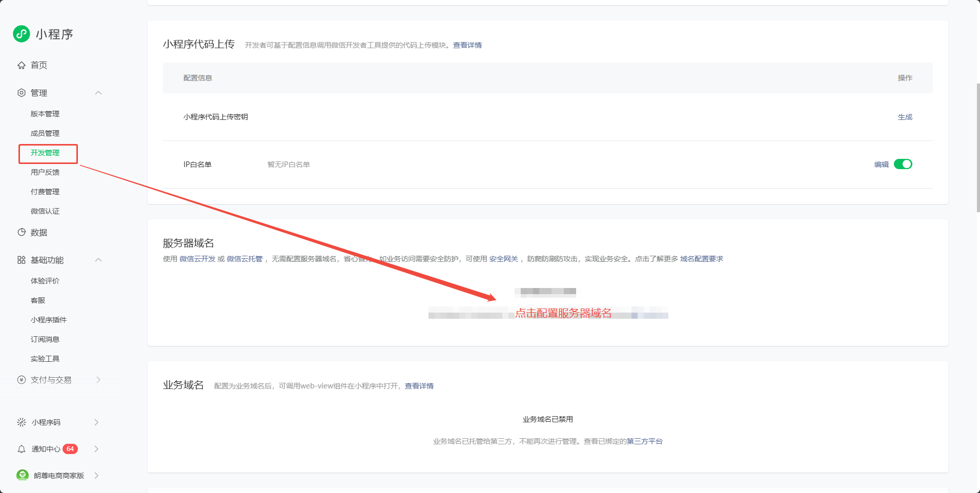Click 生成 to generate upload key
Screen dimensions: 980x493
click(x=905, y=117)
